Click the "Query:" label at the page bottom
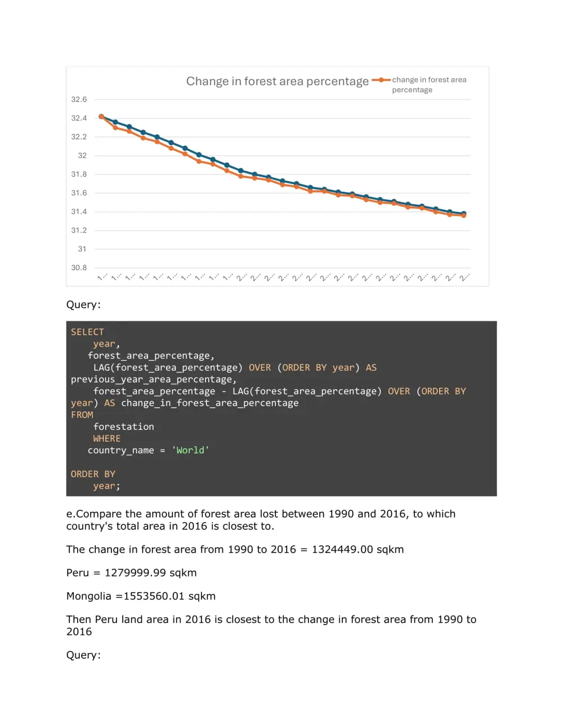The height and width of the screenshot is (728, 563). pyautogui.click(x=83, y=655)
